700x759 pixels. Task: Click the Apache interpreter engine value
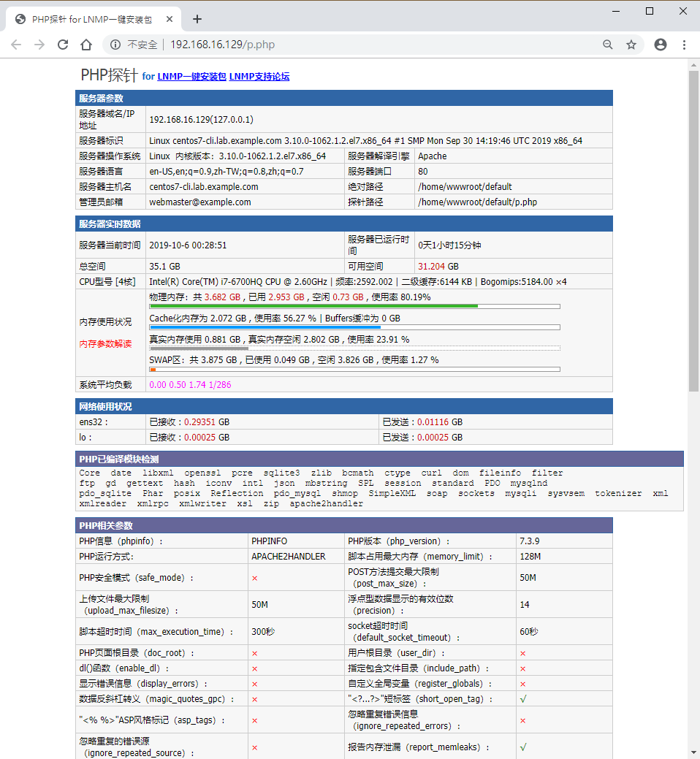(x=433, y=156)
